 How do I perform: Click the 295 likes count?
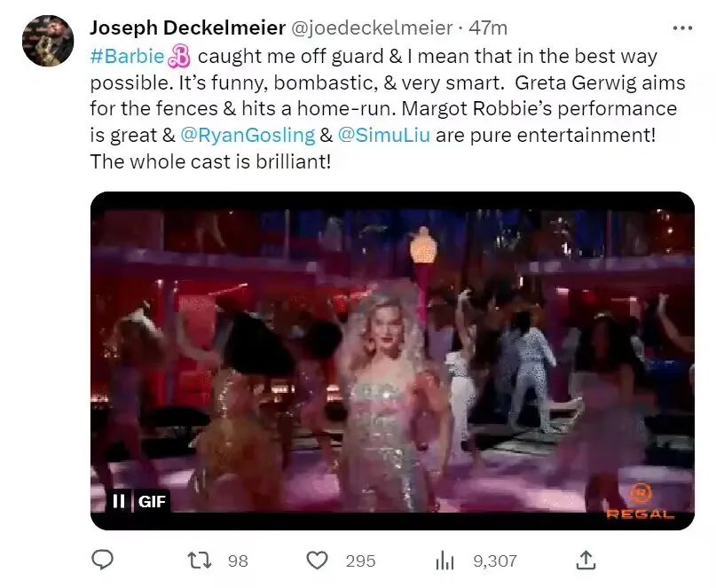[x=360, y=561]
